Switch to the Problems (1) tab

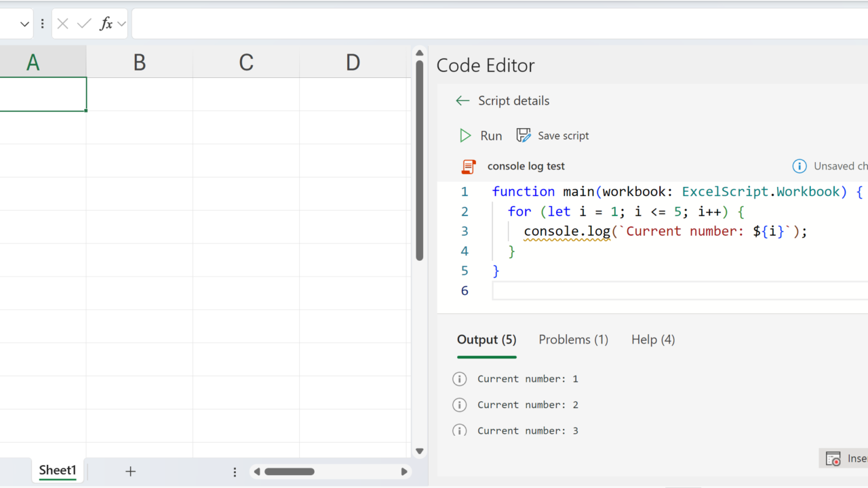coord(573,340)
